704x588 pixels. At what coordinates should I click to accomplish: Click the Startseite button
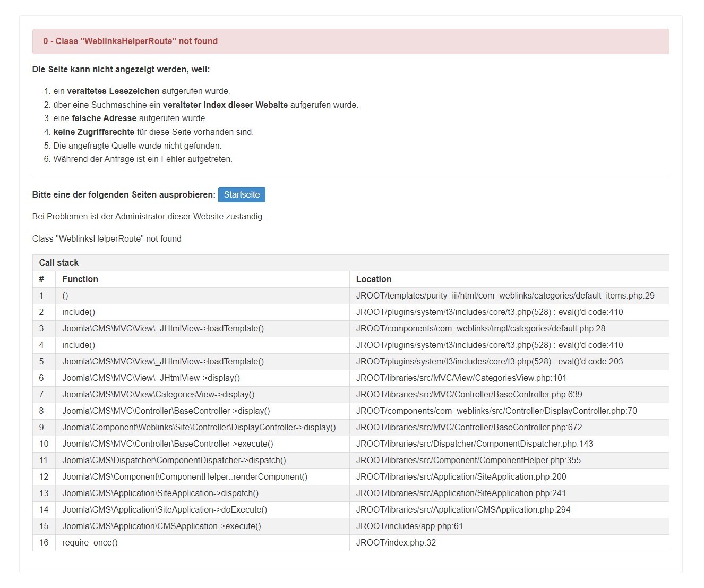point(242,194)
